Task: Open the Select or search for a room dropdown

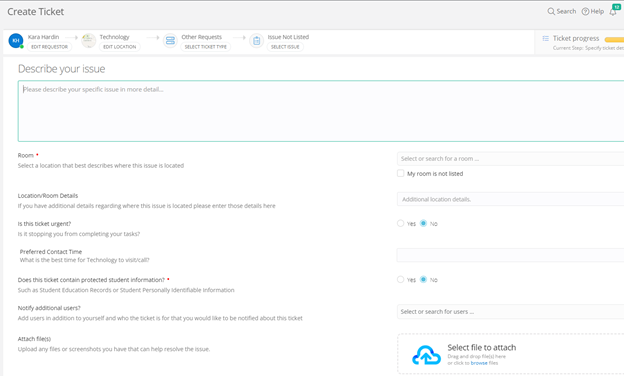Action: pyautogui.click(x=510, y=159)
